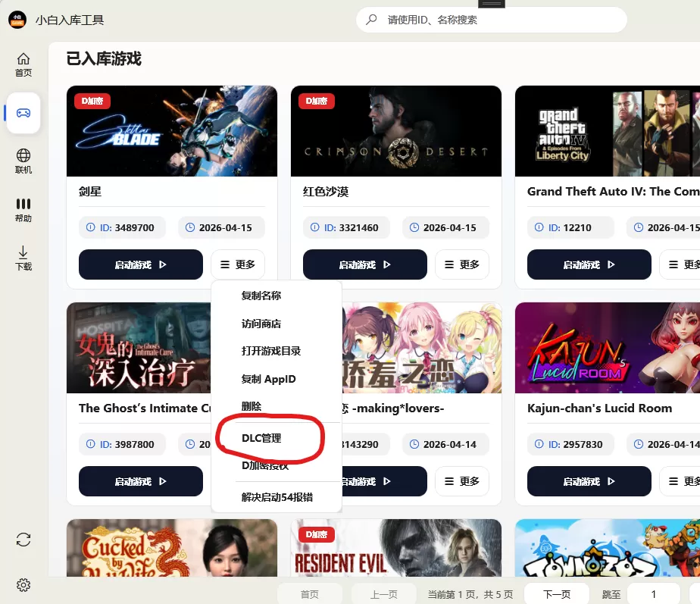Click the ID and name search field
The image size is (700, 604).
coord(492,20)
